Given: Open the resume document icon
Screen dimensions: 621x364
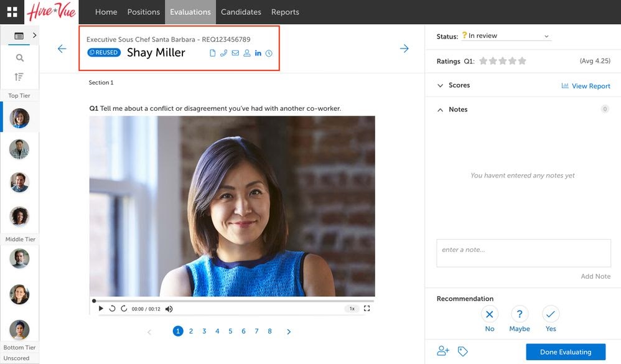Looking at the screenshot, I should tap(212, 54).
